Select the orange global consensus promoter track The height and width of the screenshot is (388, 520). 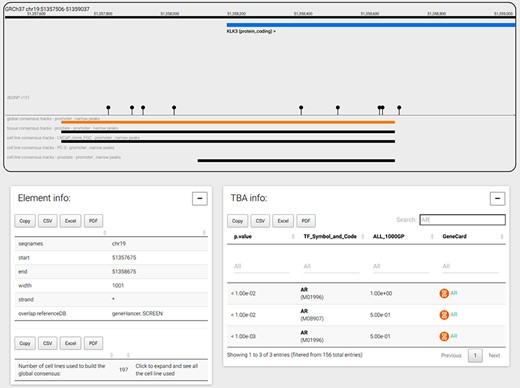click(x=228, y=122)
